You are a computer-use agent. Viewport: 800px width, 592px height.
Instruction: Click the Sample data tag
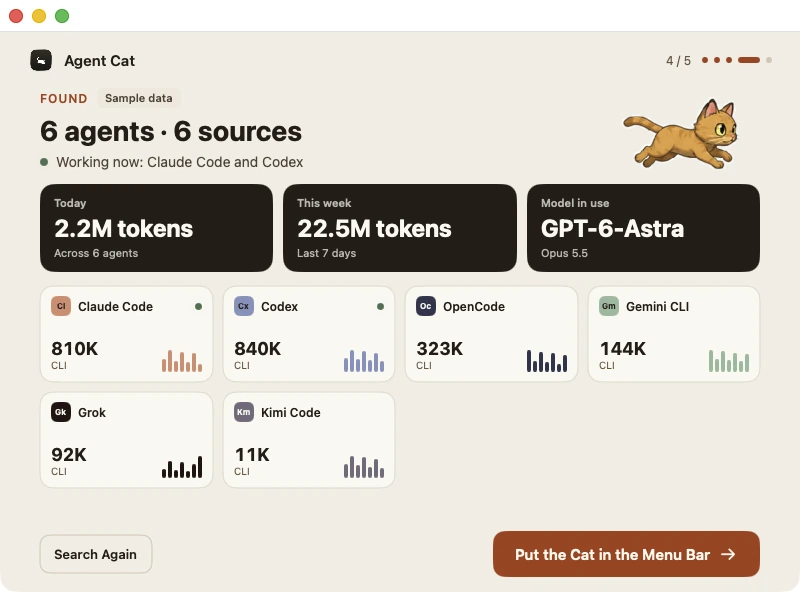[x=139, y=98]
